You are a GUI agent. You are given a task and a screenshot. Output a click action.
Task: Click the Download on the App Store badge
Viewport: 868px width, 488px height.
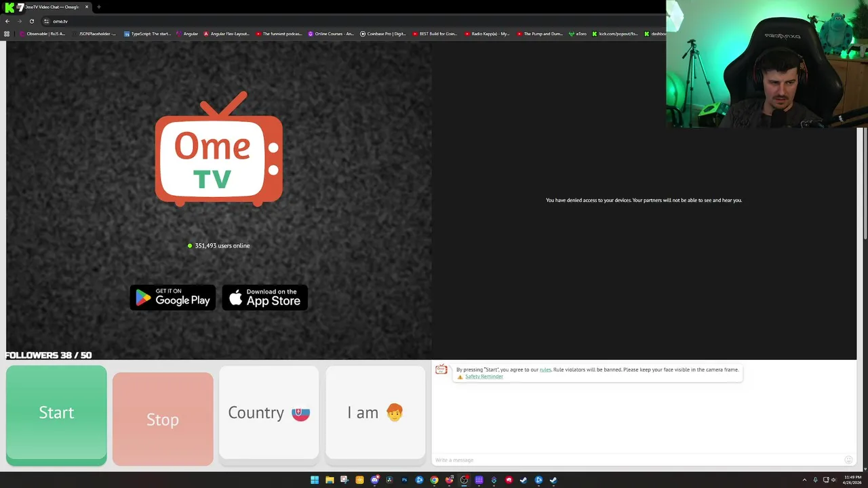click(x=265, y=298)
